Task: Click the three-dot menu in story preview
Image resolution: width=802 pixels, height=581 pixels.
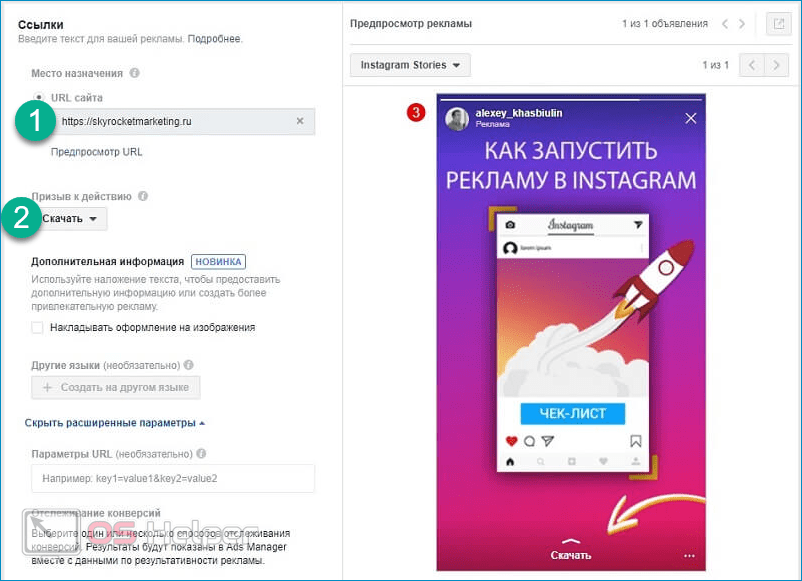Action: 689,556
